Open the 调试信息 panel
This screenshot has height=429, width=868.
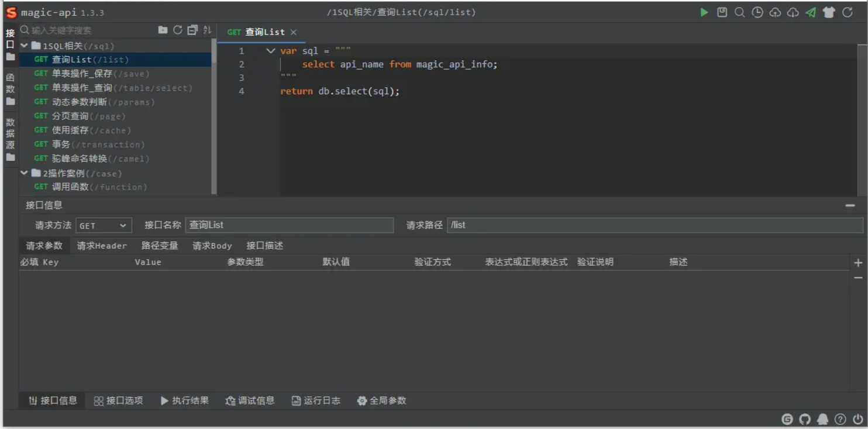(x=250, y=401)
